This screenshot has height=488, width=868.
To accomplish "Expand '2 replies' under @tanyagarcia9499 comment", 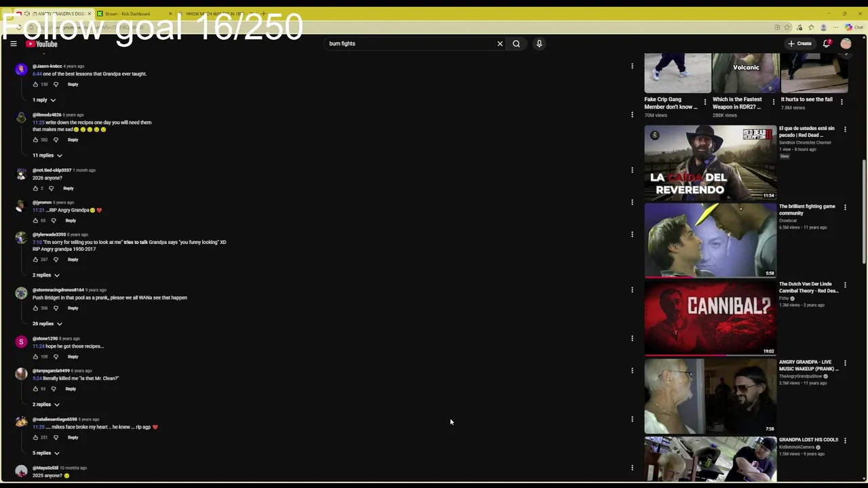I will [45, 404].
